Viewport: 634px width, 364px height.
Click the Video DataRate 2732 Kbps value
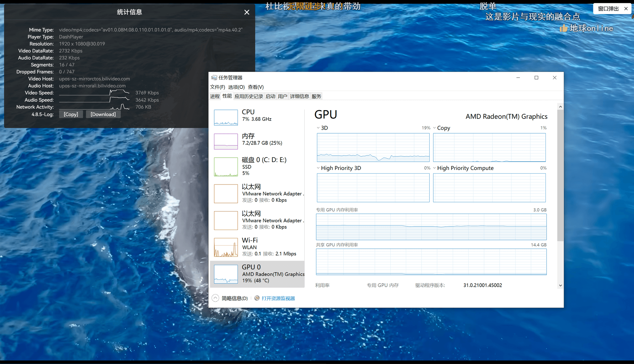click(x=71, y=51)
